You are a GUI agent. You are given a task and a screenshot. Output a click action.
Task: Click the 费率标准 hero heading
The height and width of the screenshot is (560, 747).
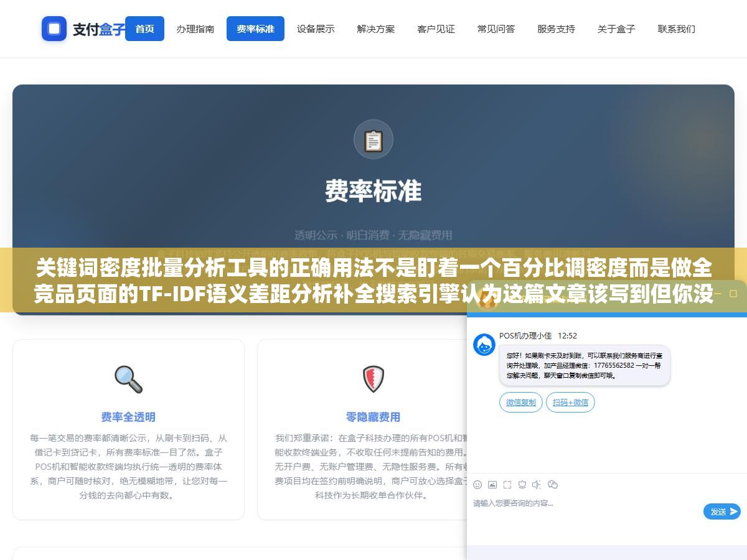(374, 191)
